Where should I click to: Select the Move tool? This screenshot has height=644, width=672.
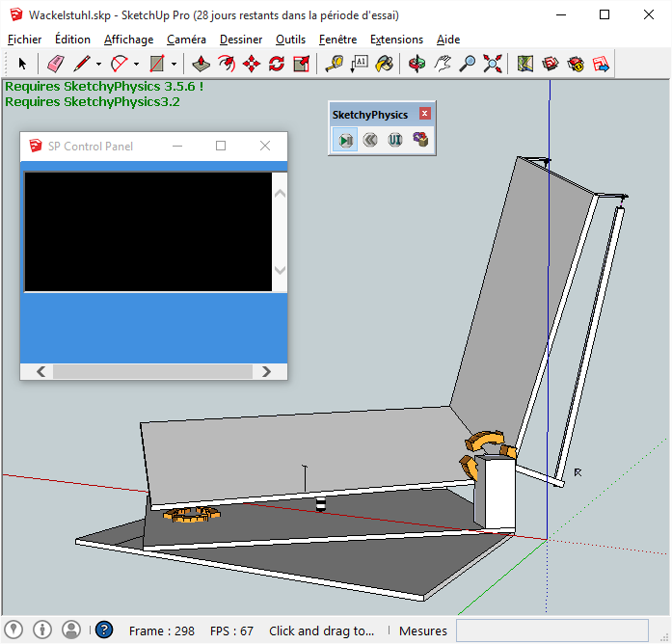[252, 64]
